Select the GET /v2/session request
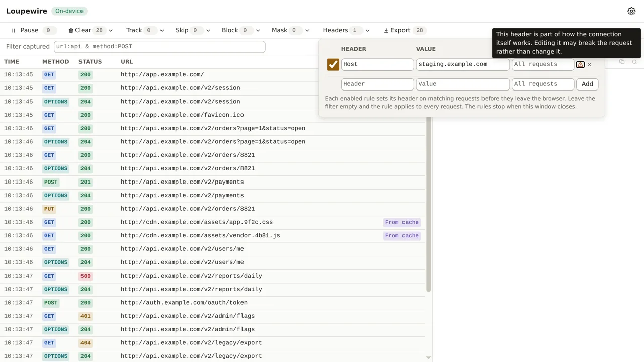Screen dimensions: 644x362 [212, 88]
